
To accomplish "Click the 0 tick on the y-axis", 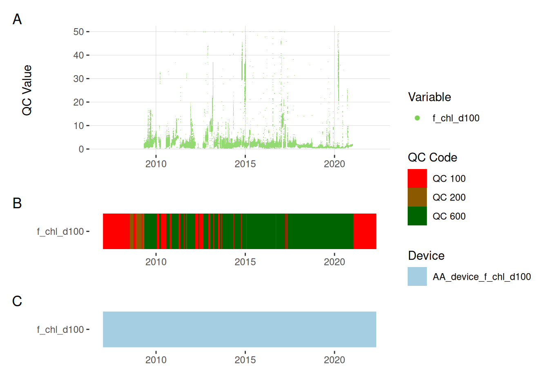I will 81,149.
